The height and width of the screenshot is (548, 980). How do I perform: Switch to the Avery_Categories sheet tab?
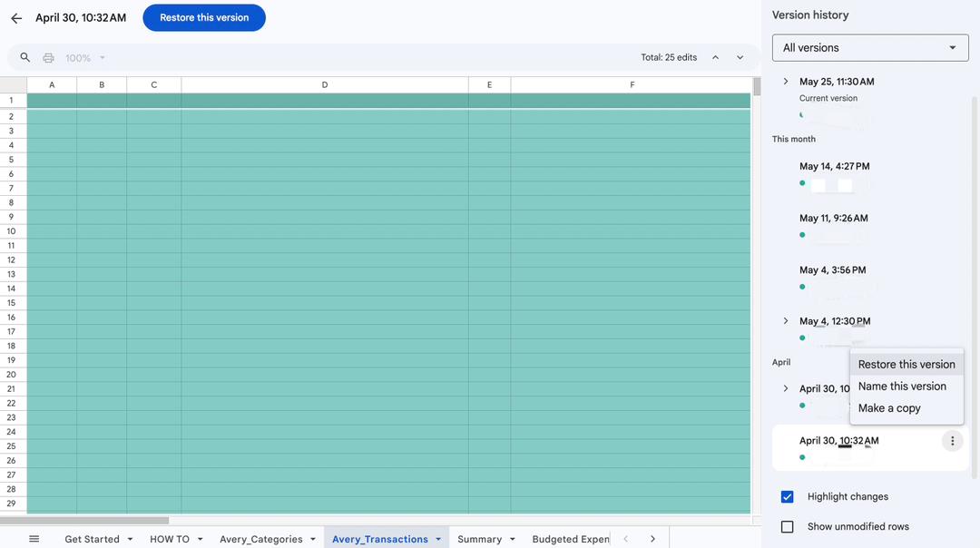pos(260,539)
